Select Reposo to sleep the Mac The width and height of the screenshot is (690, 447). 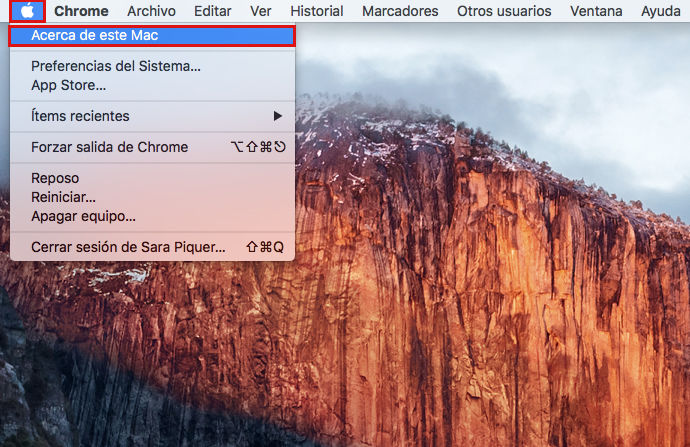point(152,178)
